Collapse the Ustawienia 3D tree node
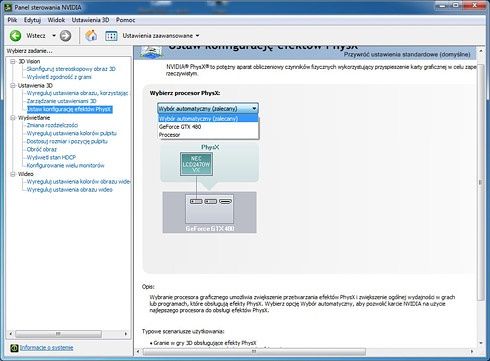Image resolution: width=490 pixels, height=361 pixels. click(13, 86)
